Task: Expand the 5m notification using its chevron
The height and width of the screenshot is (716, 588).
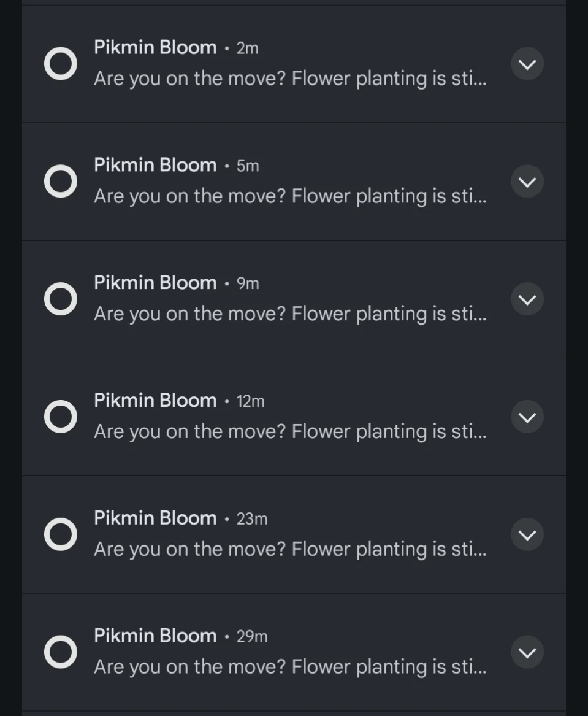Action: tap(527, 181)
